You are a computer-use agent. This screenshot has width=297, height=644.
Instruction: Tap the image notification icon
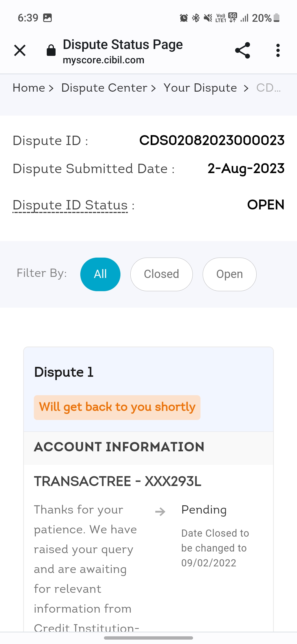[48, 18]
